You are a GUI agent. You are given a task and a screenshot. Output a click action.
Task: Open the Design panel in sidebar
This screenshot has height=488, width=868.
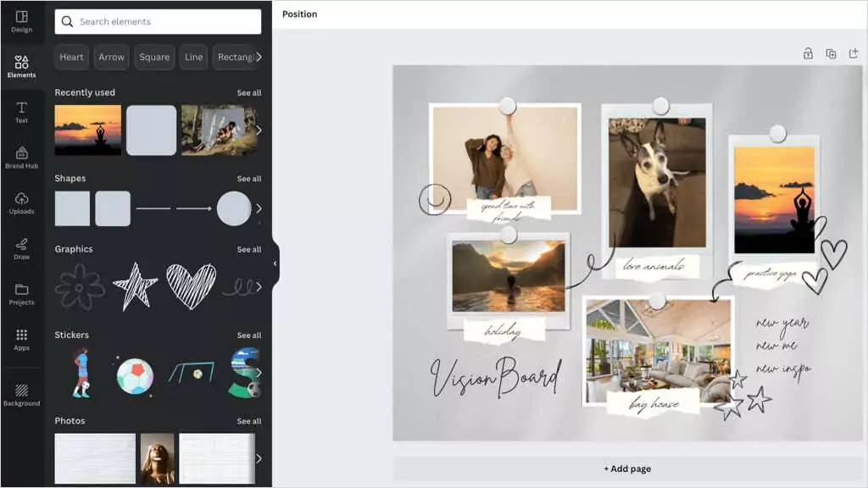coord(21,21)
